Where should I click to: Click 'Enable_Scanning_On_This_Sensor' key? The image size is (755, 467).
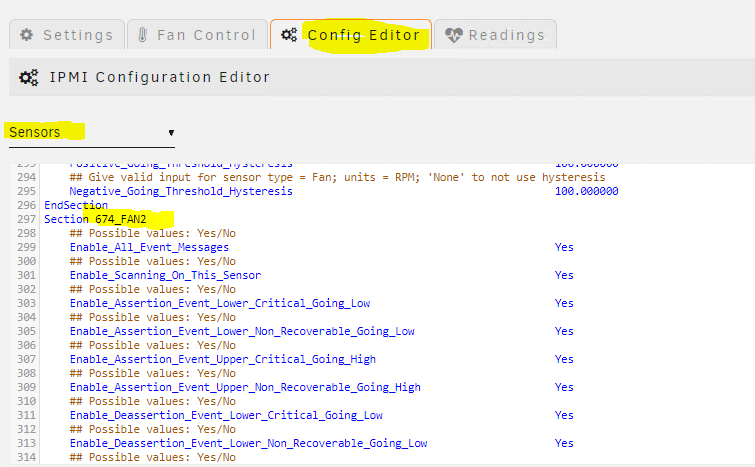165,275
